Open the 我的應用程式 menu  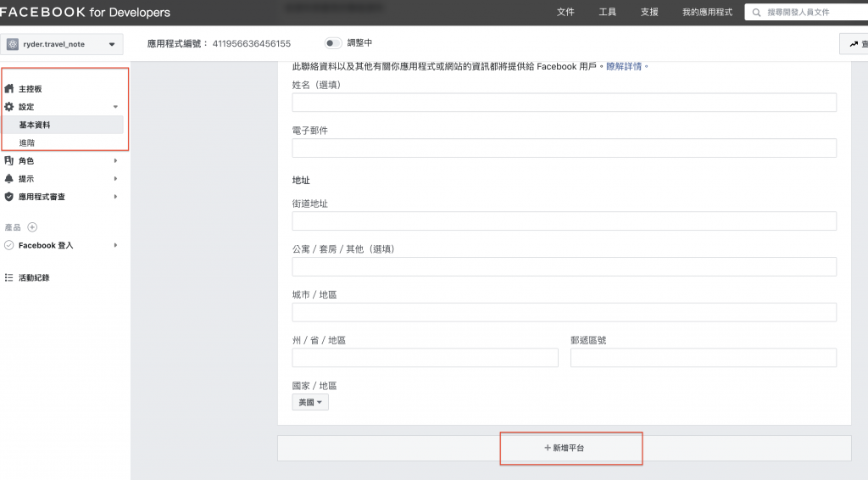click(707, 12)
